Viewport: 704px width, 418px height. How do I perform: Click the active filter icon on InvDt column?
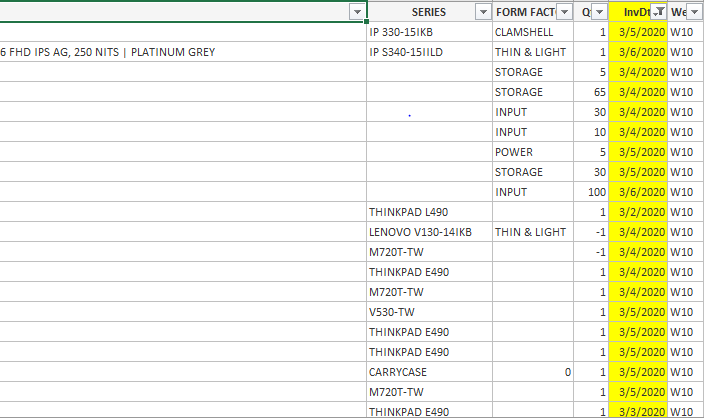658,12
